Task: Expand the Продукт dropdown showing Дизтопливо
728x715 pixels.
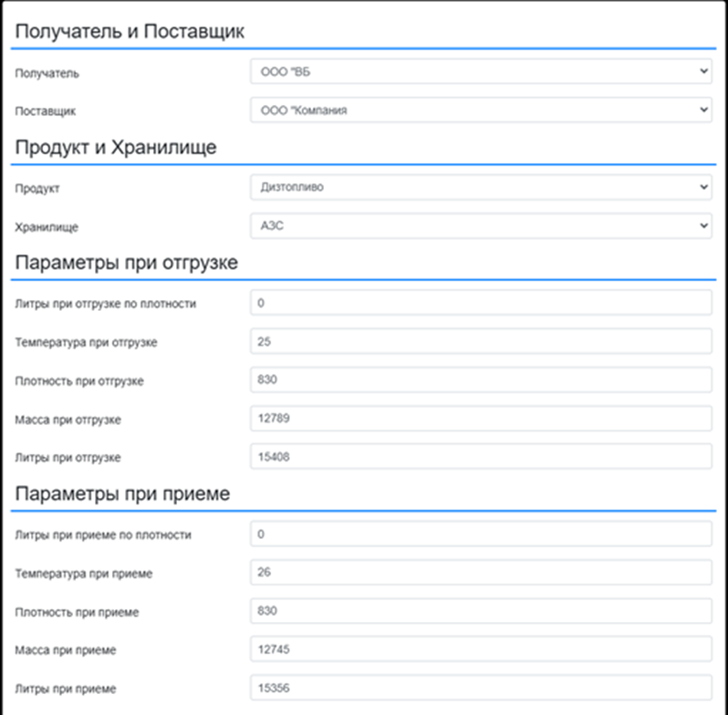Action: coord(481,187)
